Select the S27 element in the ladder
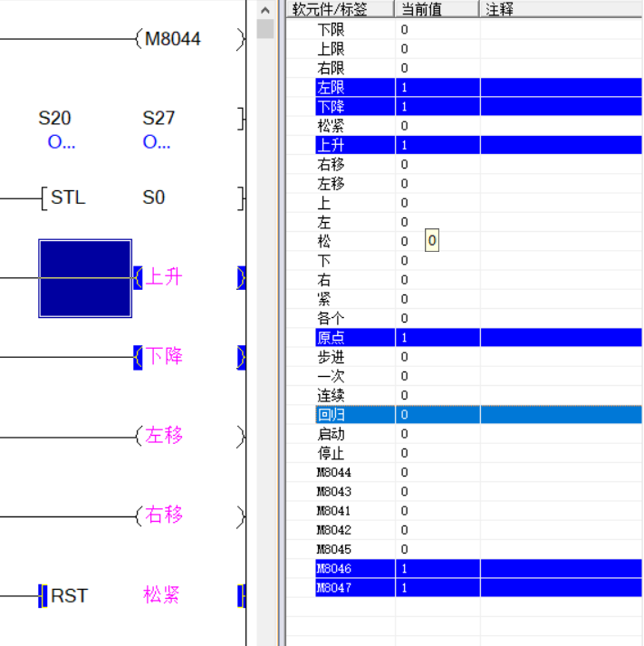 pyautogui.click(x=159, y=118)
